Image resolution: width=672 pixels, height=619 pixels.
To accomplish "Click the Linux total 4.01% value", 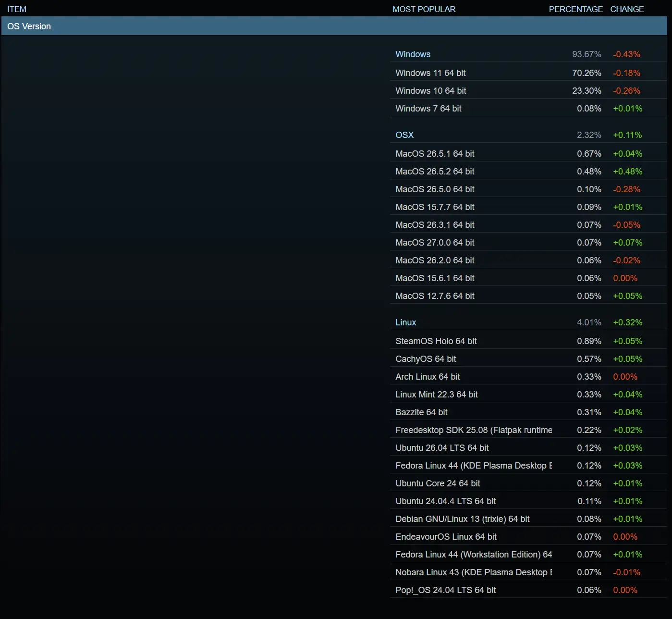I will 589,322.
